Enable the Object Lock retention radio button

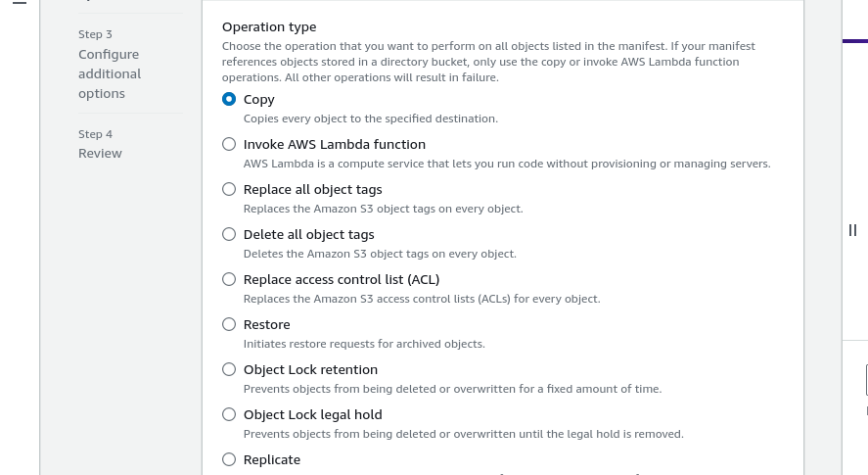pyautogui.click(x=229, y=369)
